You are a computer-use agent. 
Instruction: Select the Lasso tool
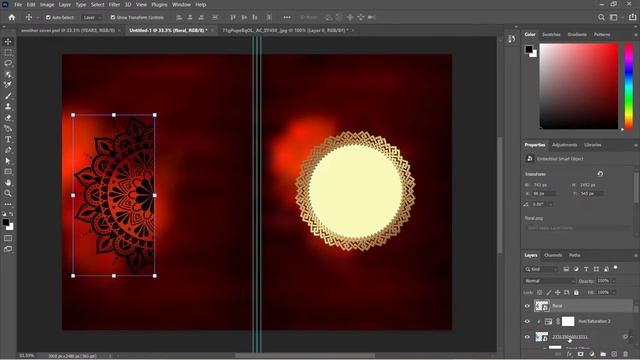[x=8, y=63]
